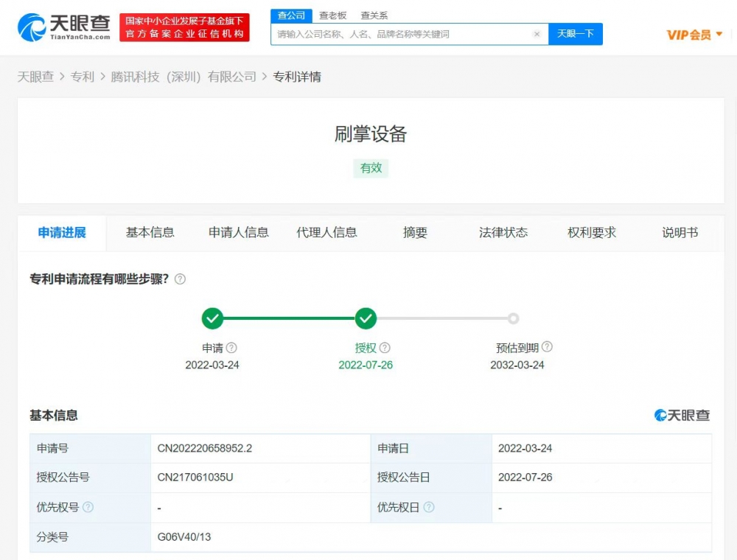Open 腾讯科技（深圳）有限公司 breadcrumb link
737x560 pixels.
pos(184,77)
